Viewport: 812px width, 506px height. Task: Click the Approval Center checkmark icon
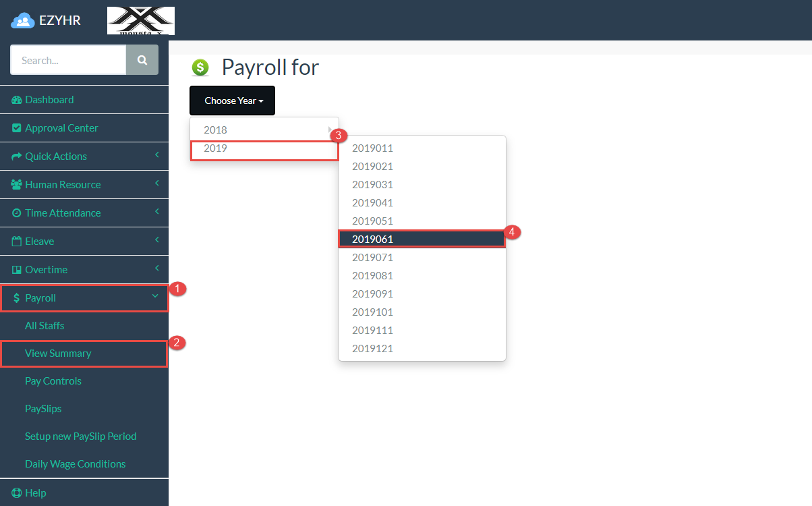coord(17,128)
